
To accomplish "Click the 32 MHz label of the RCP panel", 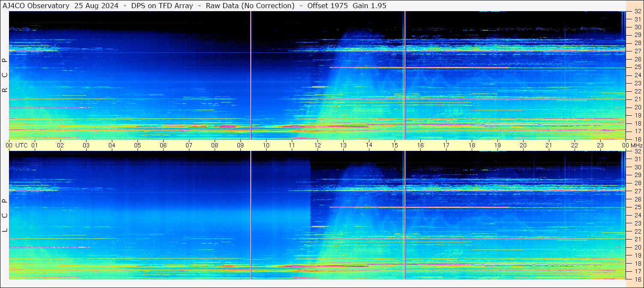I will point(637,12).
